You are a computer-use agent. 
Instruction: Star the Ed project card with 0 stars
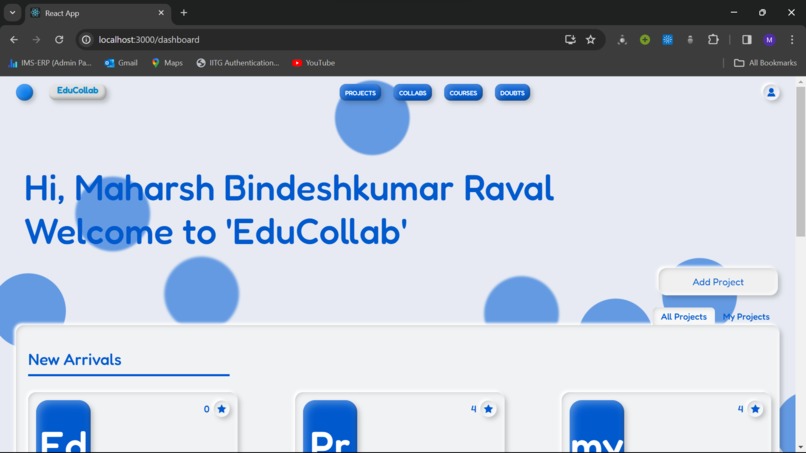pyautogui.click(x=222, y=409)
